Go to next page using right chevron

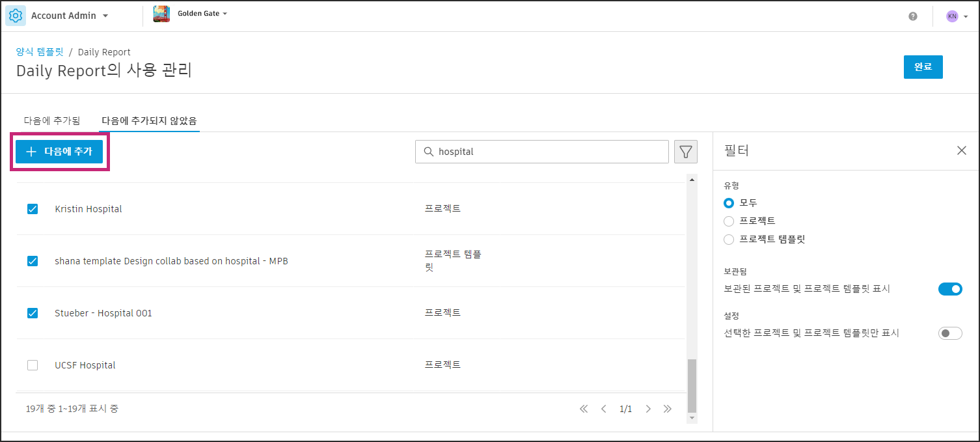coord(648,408)
